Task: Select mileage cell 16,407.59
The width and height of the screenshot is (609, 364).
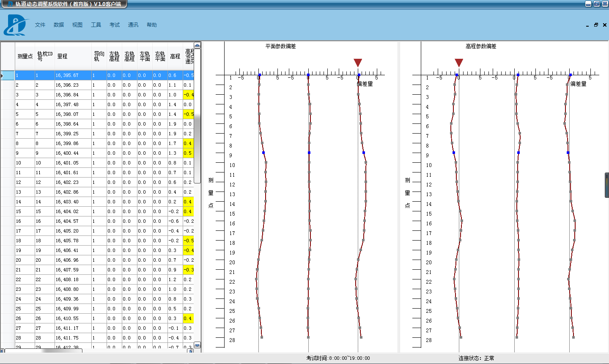Action: point(73,270)
